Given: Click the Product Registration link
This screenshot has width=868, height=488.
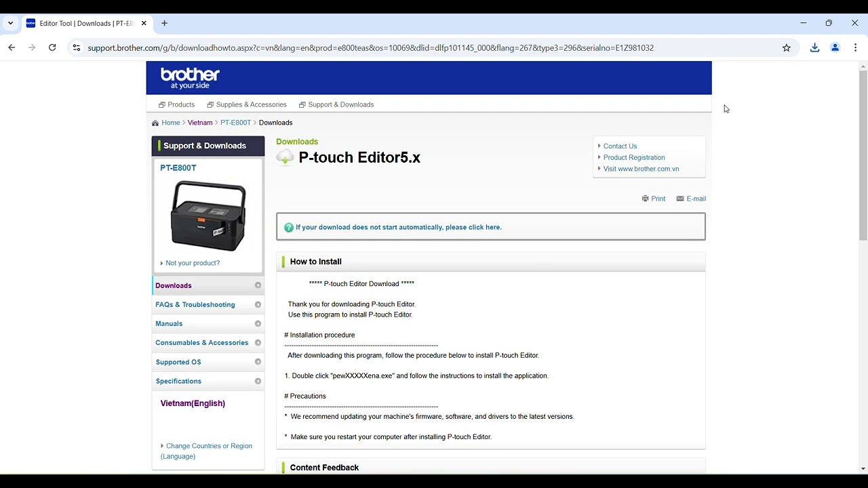Looking at the screenshot, I should point(634,157).
